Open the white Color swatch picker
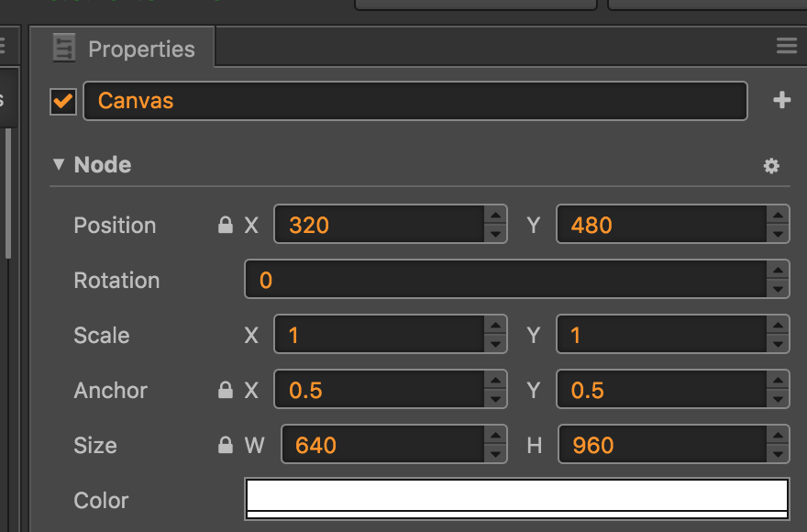 (517, 499)
